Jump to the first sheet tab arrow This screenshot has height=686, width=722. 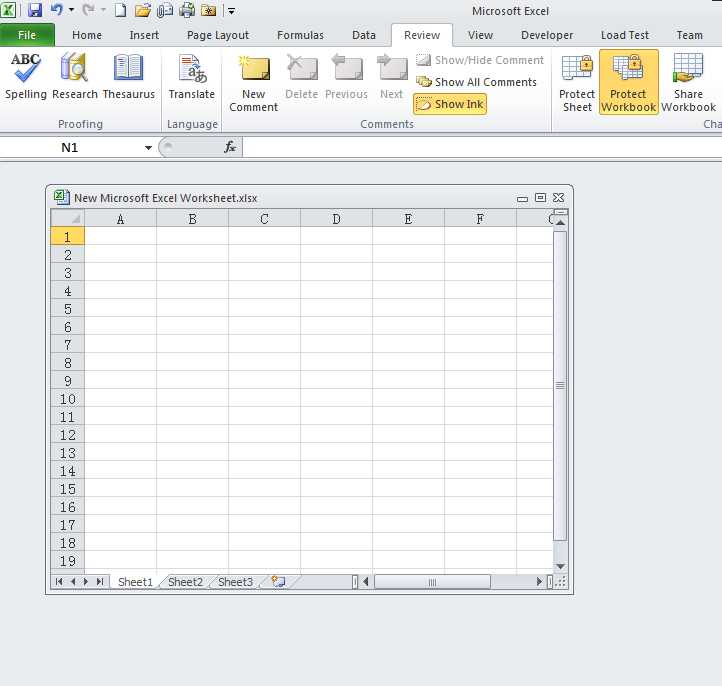(x=59, y=581)
